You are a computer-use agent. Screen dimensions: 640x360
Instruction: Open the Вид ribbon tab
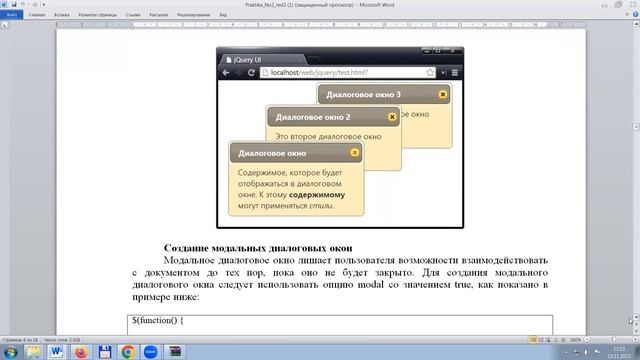223,15
